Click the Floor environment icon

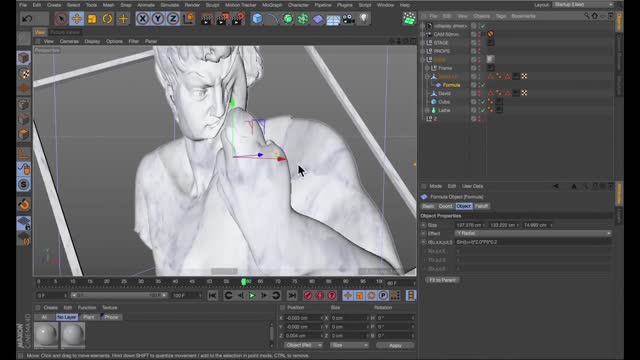pos(333,19)
